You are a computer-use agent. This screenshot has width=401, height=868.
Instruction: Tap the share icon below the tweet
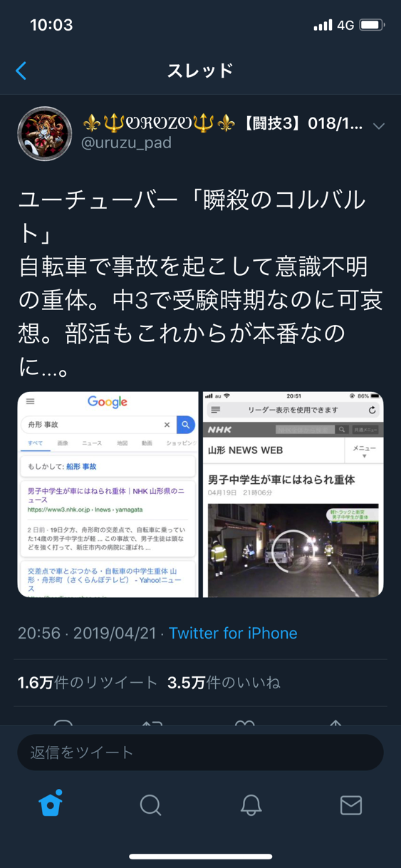(335, 723)
